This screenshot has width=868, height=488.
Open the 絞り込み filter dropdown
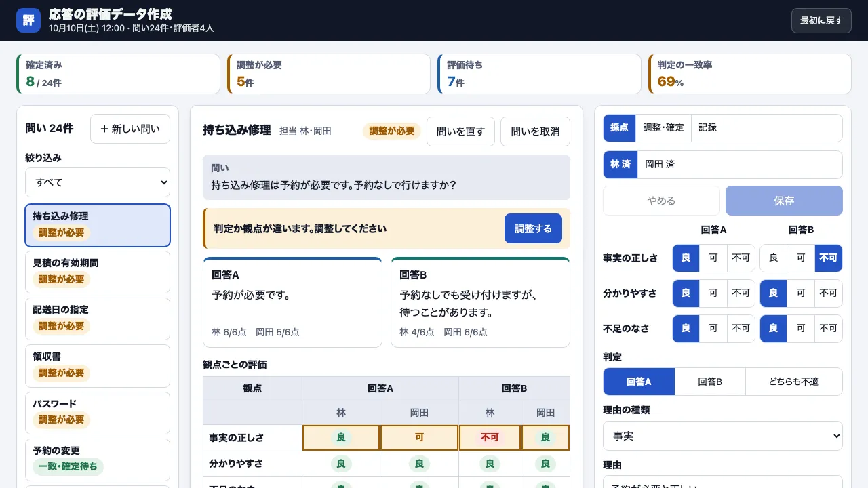click(98, 182)
